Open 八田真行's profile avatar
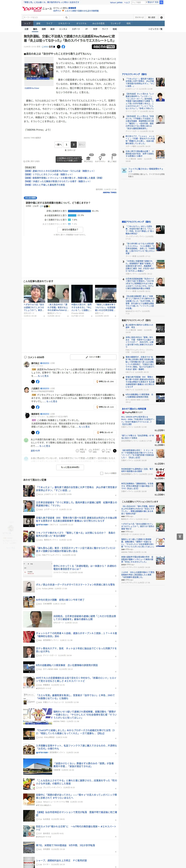The height and width of the screenshot is (868, 186). [26, 390]
